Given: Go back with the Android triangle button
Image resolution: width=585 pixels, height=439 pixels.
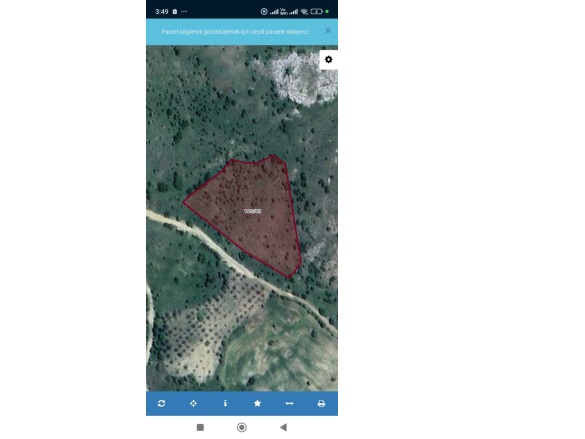Looking at the screenshot, I should 284,427.
